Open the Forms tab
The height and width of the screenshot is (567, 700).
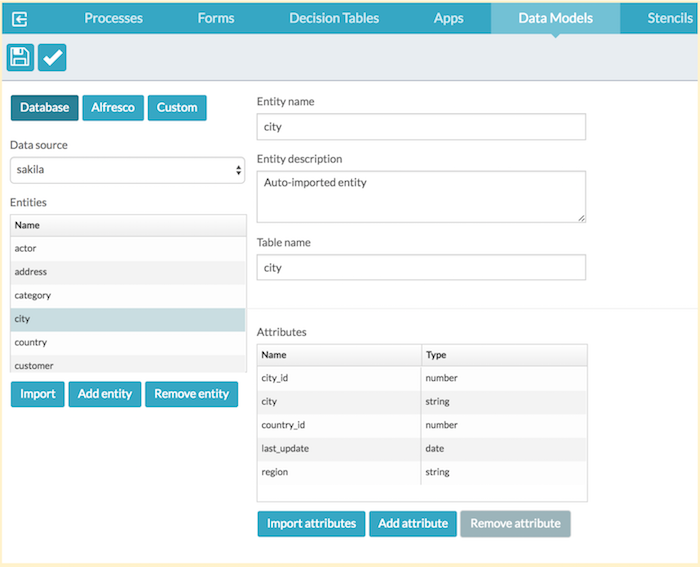click(216, 18)
